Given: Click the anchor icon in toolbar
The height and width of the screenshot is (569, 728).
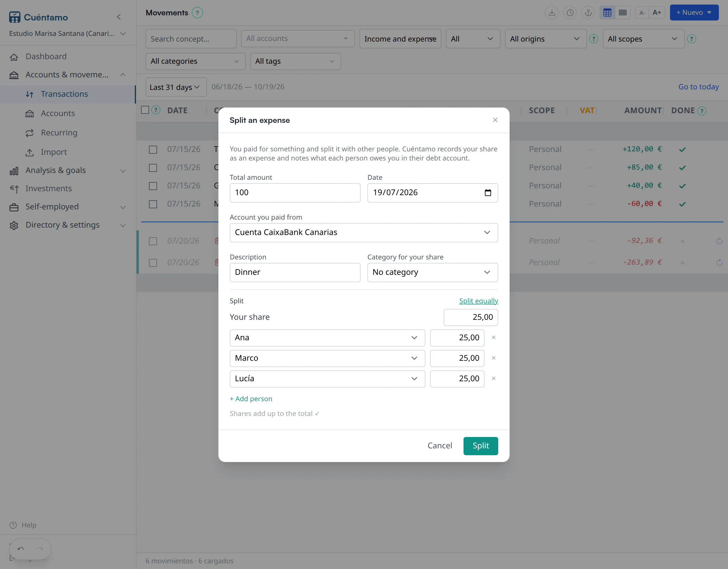Looking at the screenshot, I should click(588, 13).
